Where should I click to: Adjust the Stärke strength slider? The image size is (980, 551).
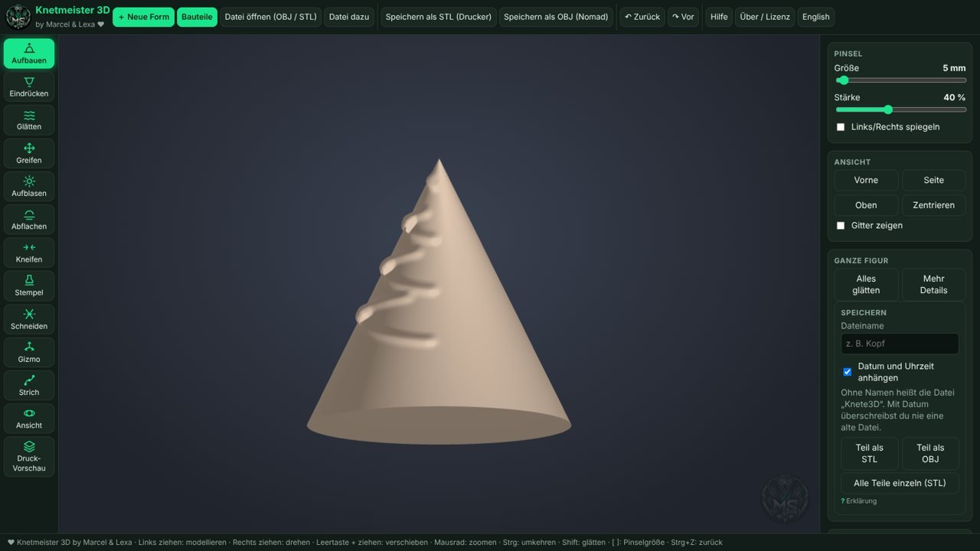(x=900, y=109)
